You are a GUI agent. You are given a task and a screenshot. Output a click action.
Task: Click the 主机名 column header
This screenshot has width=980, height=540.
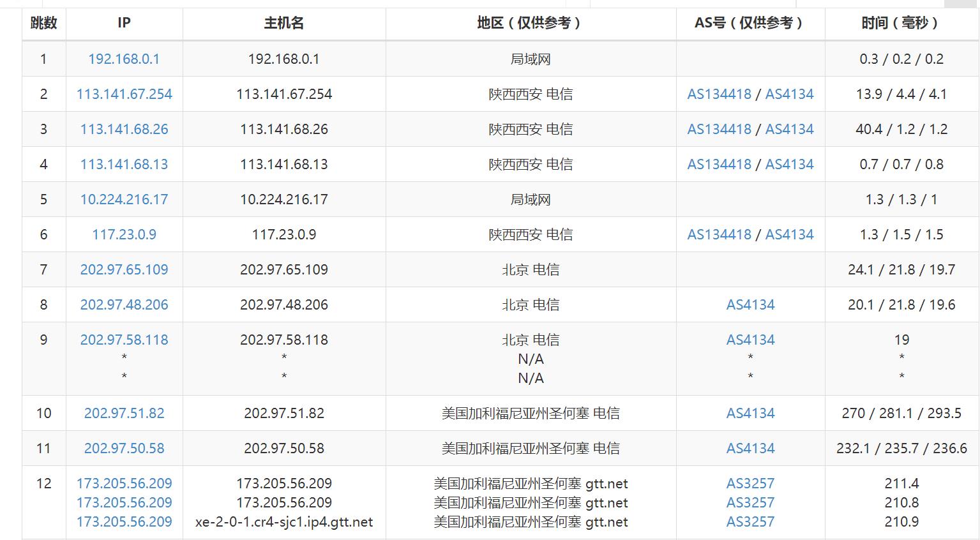pyautogui.click(x=284, y=23)
